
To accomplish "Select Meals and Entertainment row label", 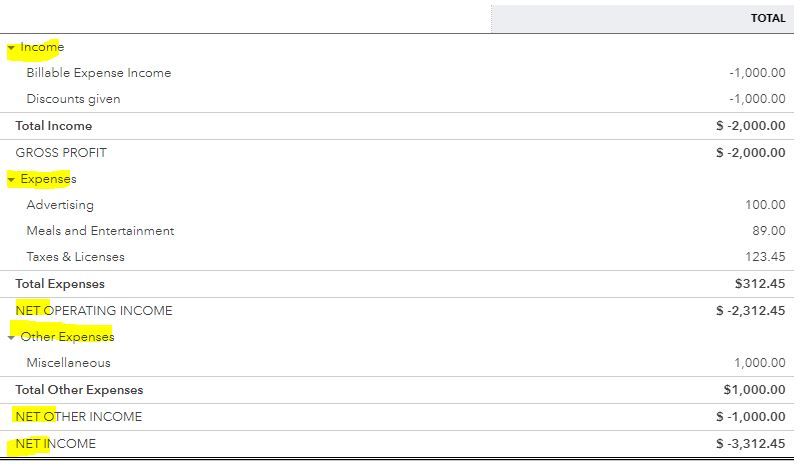I will click(x=100, y=231).
